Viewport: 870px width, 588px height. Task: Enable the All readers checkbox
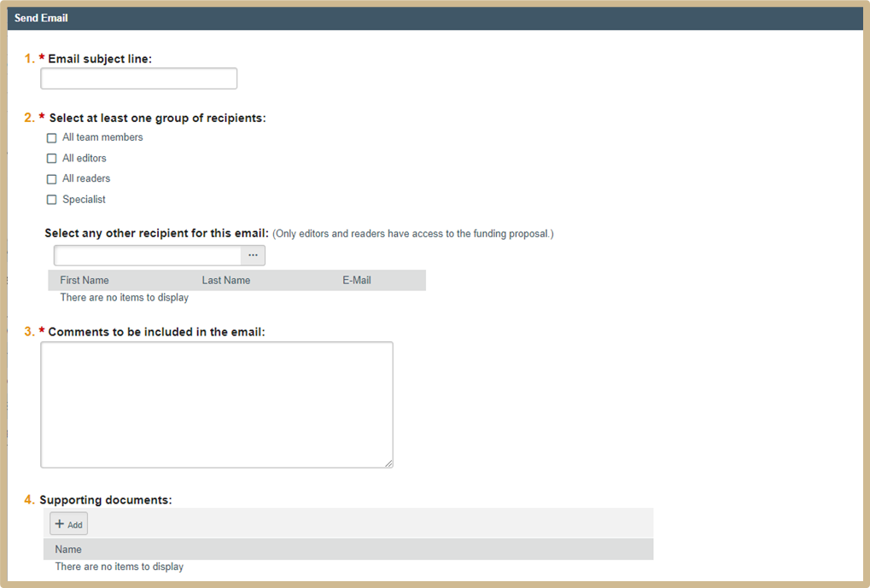pyautogui.click(x=51, y=179)
